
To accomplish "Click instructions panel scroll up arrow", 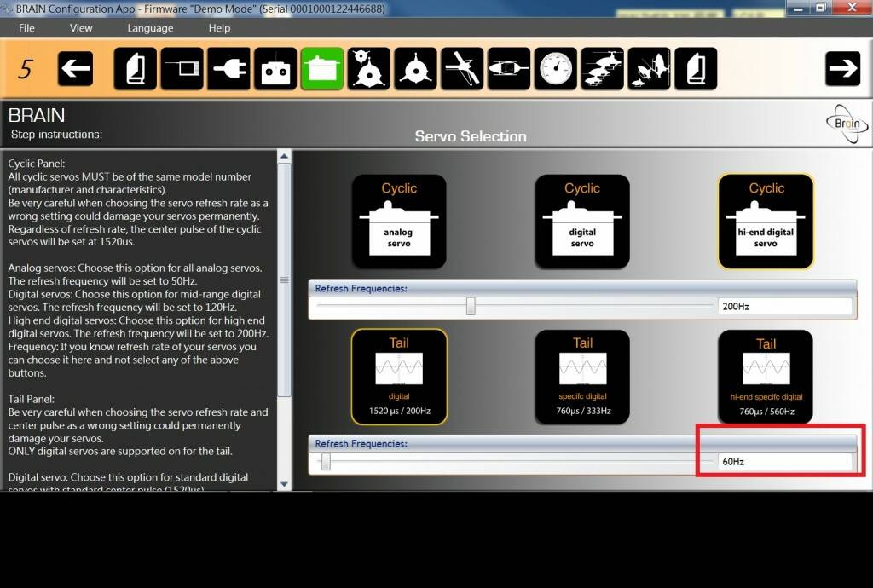I will coord(284,156).
